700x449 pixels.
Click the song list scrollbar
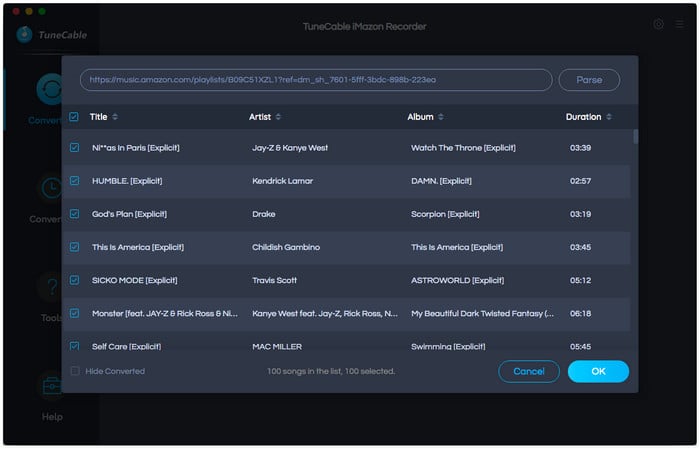(x=635, y=137)
